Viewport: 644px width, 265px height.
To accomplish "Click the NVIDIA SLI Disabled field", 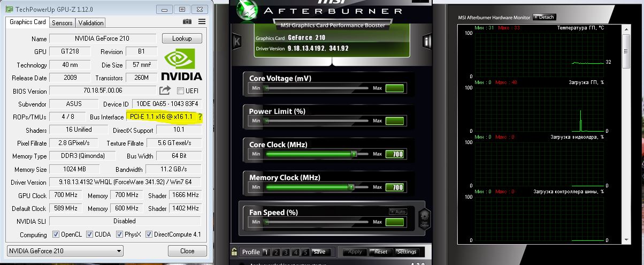I will [125, 221].
